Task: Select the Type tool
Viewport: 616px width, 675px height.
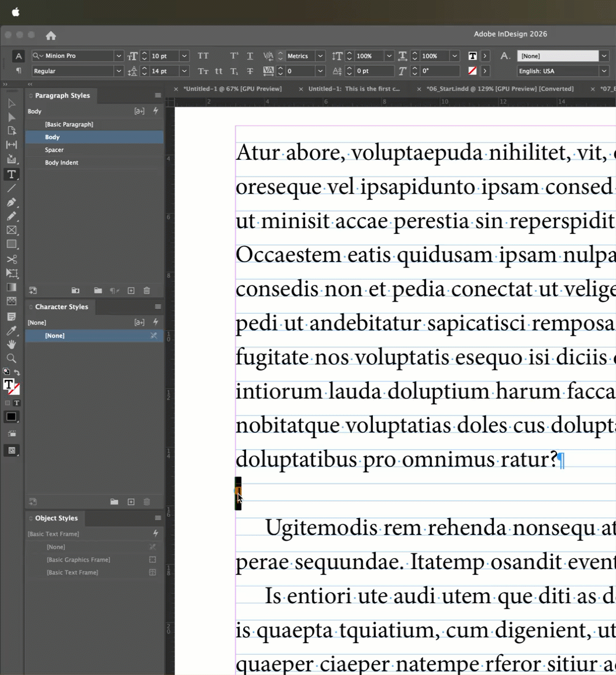Action: tap(12, 174)
